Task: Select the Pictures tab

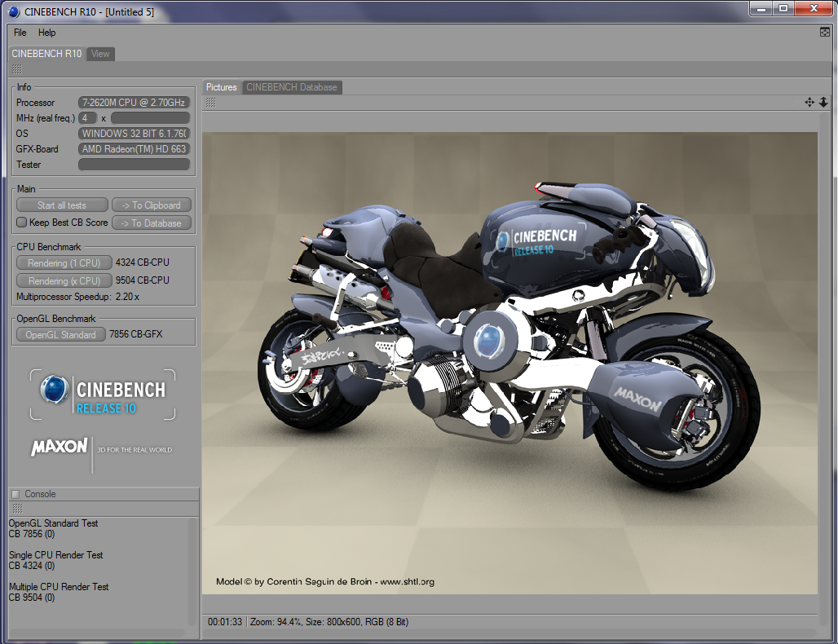Action: point(221,87)
